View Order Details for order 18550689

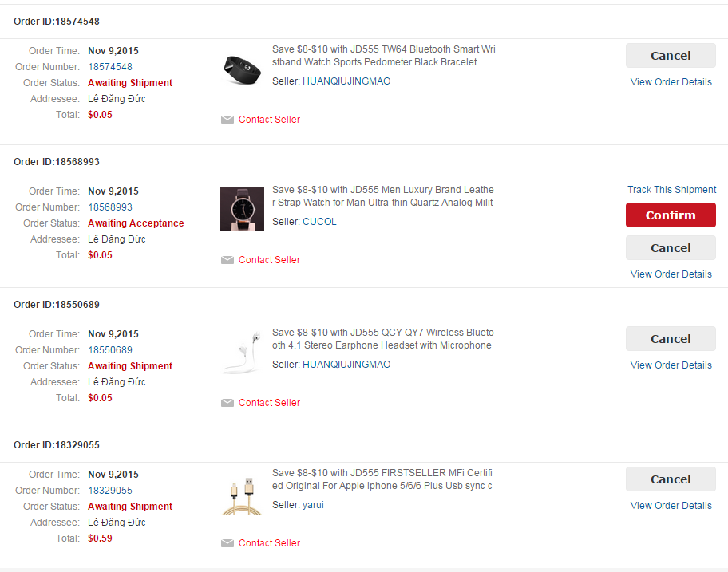tap(671, 365)
